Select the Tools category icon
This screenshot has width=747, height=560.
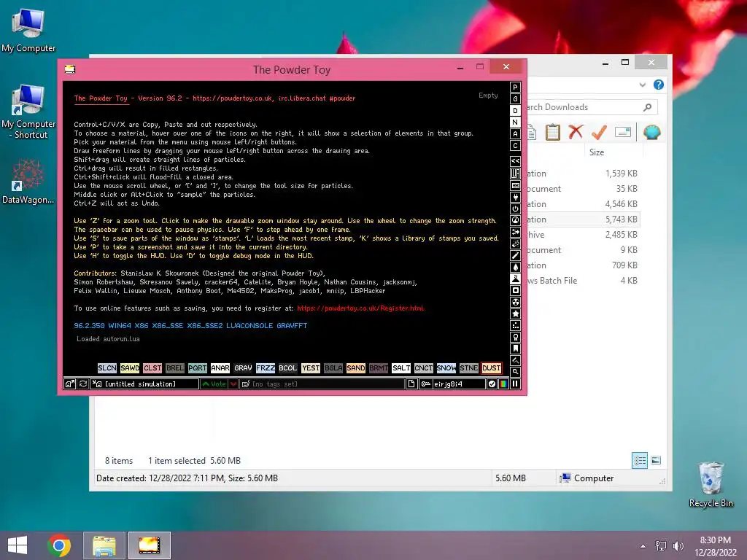click(515, 337)
